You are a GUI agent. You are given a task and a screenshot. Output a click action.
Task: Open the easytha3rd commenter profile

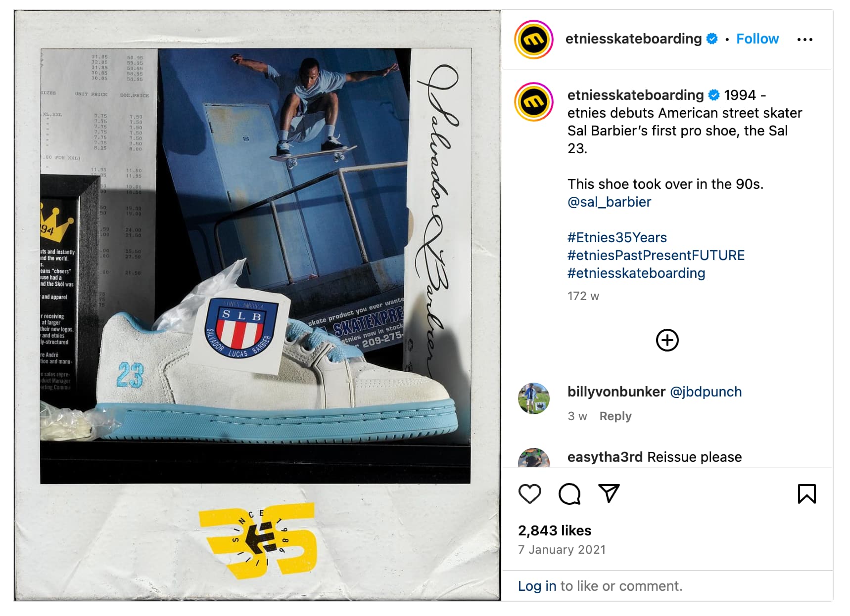(605, 457)
